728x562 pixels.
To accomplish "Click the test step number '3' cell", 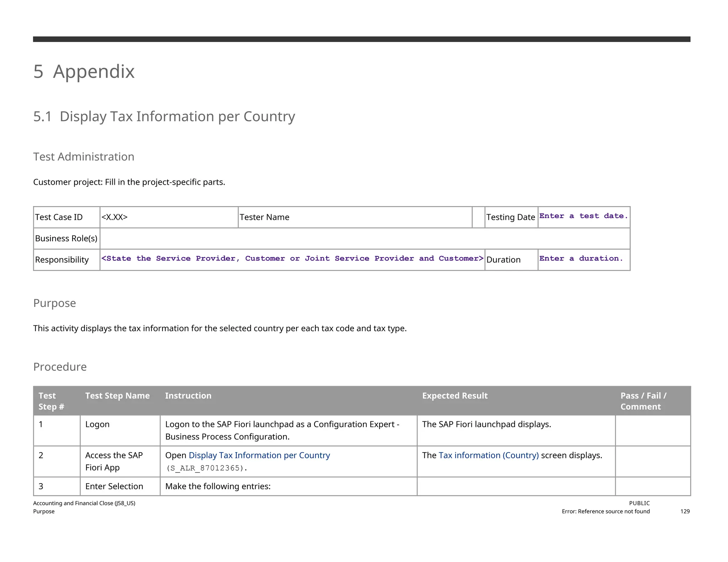I will 57,486.
